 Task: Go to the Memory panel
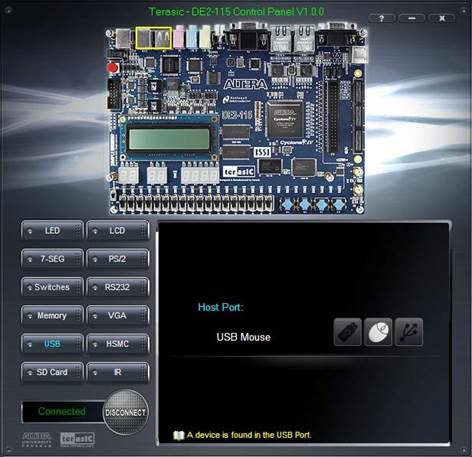coord(52,315)
